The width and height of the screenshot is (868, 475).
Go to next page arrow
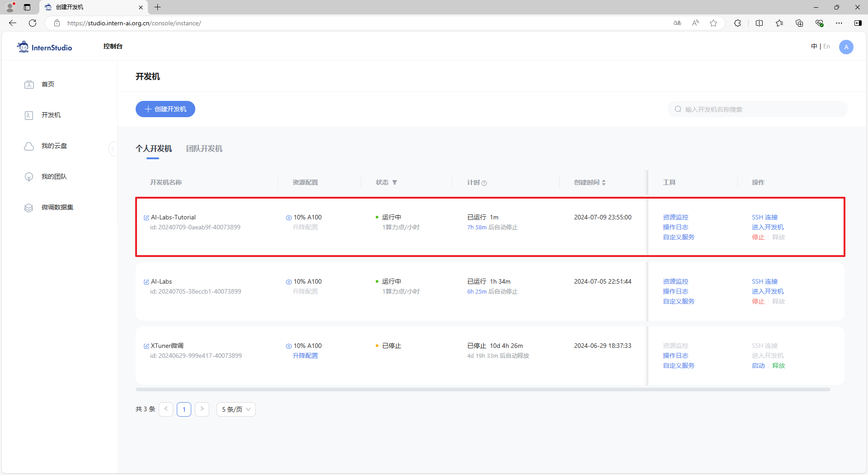coord(202,409)
